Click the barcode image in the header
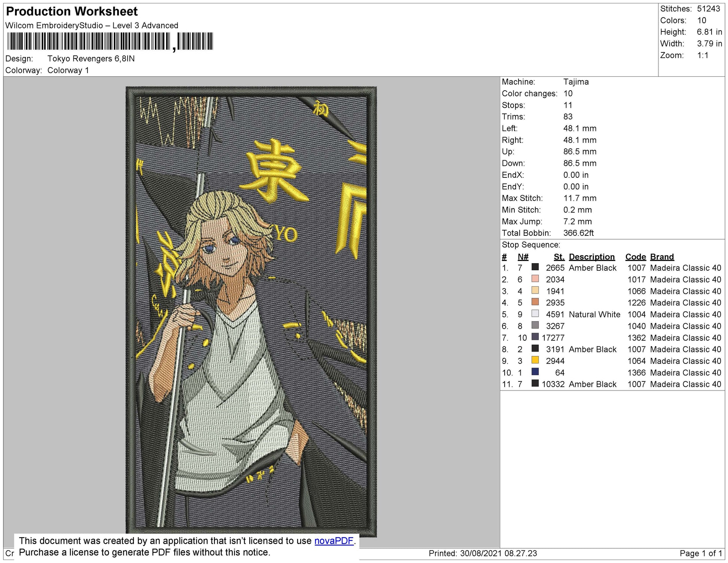 pos(110,42)
